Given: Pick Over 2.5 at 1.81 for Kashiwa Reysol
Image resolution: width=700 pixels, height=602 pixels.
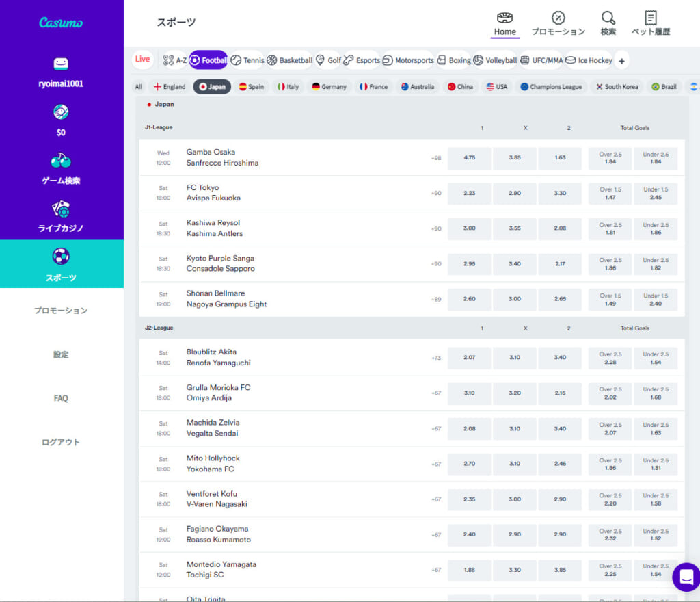Looking at the screenshot, I should click(x=610, y=228).
